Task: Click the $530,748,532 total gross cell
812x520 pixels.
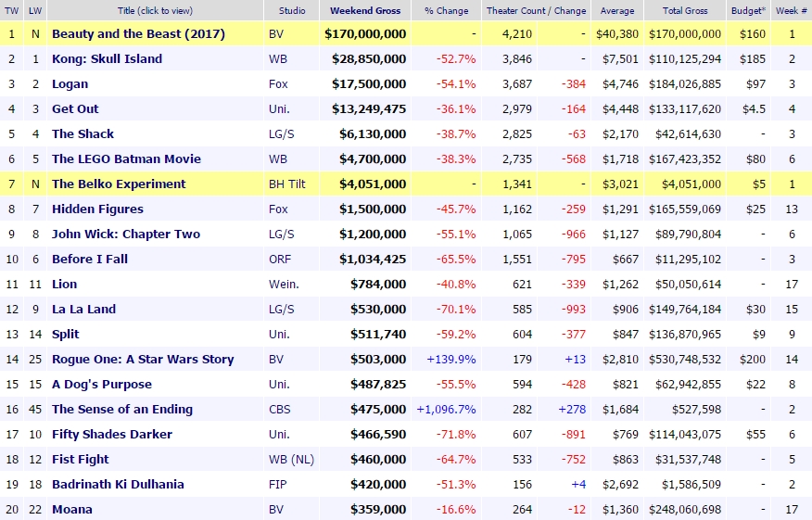Action: pos(685,360)
